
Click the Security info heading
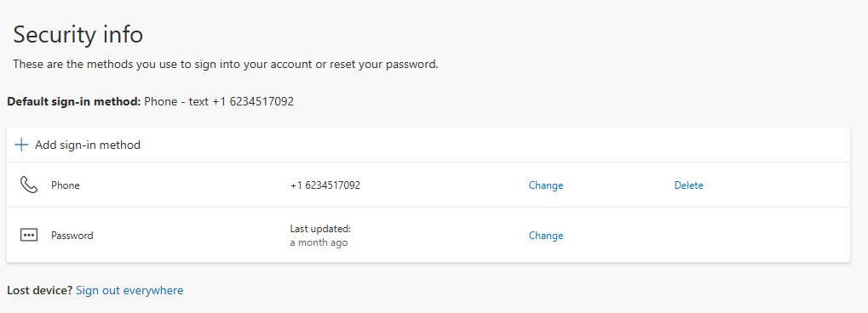pos(78,35)
